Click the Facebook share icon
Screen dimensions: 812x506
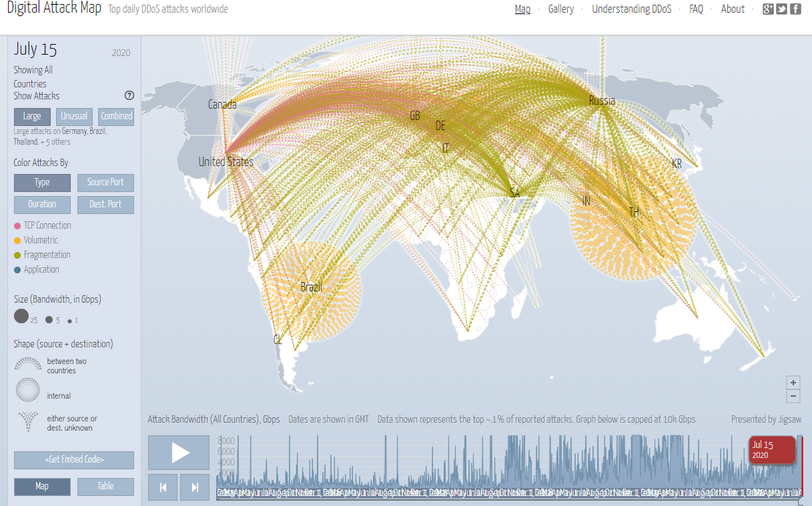tap(795, 9)
